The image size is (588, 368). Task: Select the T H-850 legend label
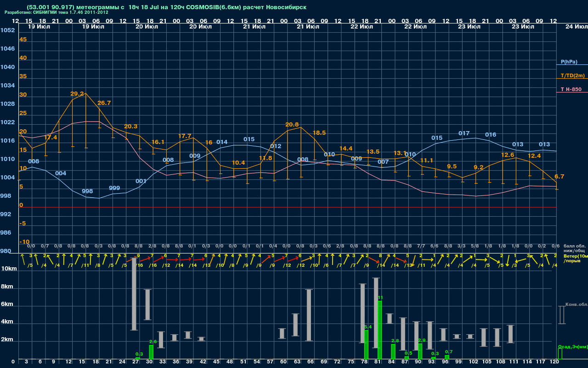[571, 89]
